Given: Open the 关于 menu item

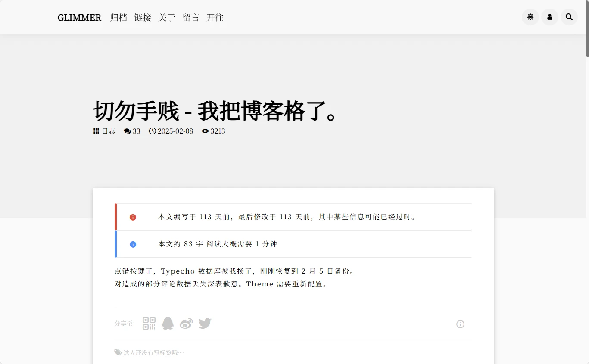Looking at the screenshot, I should tap(167, 18).
